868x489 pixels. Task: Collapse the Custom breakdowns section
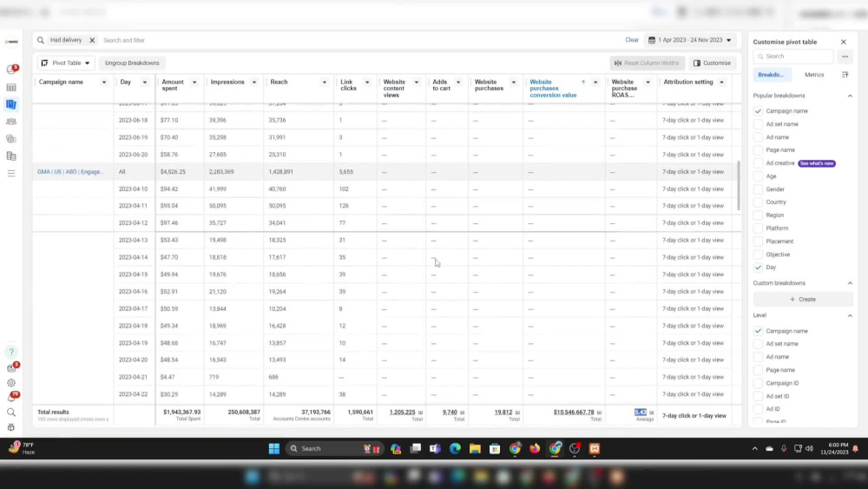tap(850, 283)
